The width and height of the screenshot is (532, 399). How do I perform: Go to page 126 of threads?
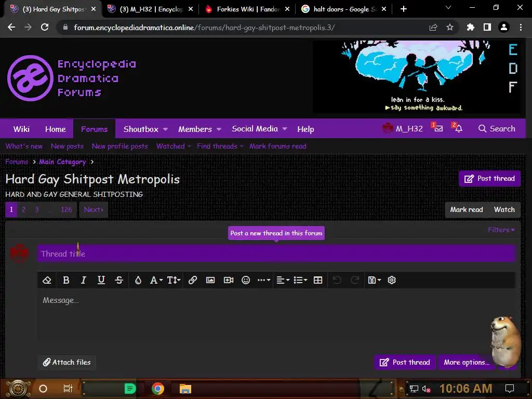pyautogui.click(x=66, y=210)
